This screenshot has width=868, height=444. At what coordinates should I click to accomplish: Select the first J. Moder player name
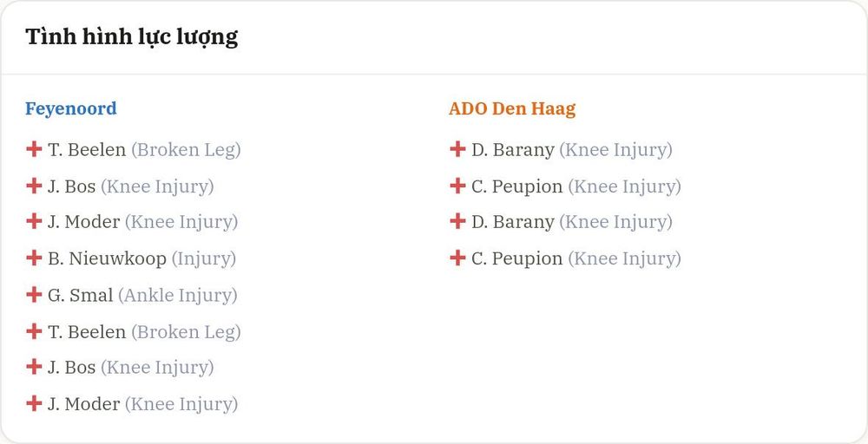pyautogui.click(x=83, y=222)
